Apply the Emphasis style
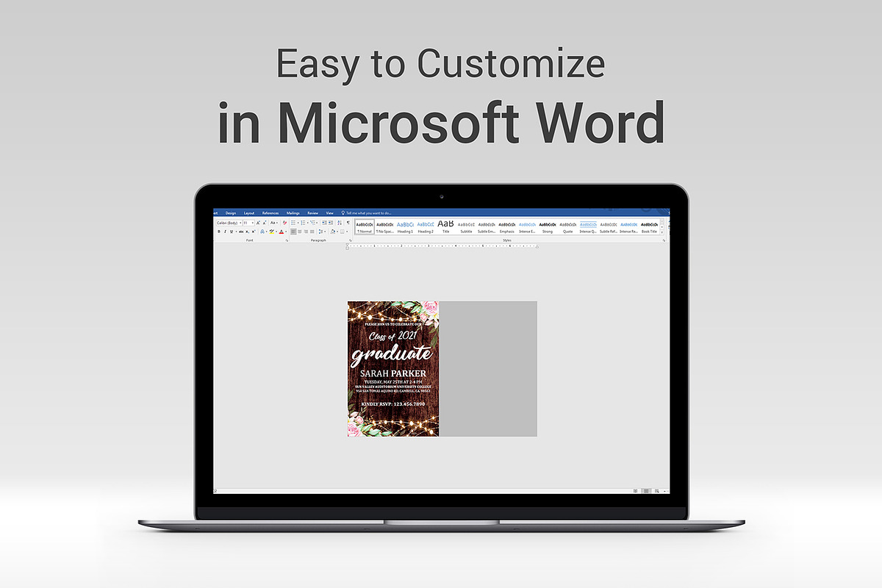Image resolution: width=882 pixels, height=588 pixels. (507, 227)
